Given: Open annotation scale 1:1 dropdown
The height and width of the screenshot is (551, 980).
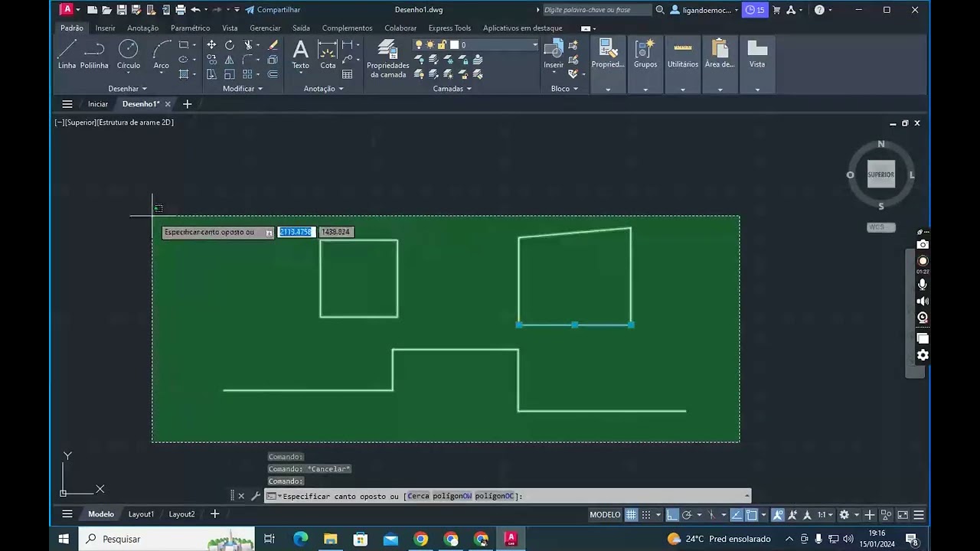Looking at the screenshot, I should pyautogui.click(x=825, y=515).
